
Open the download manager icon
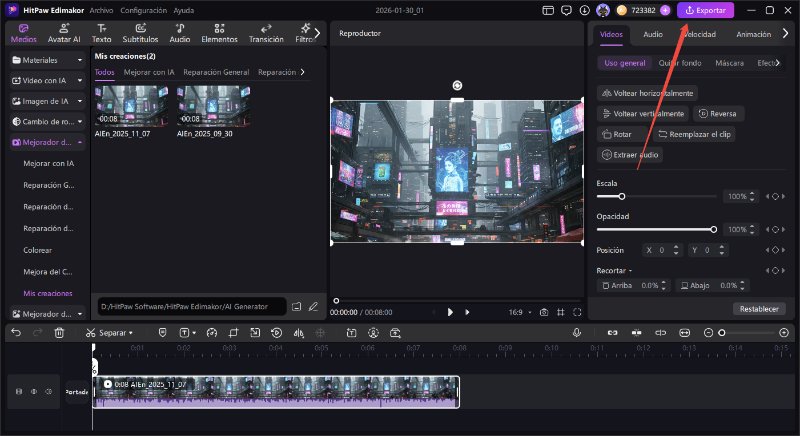[x=585, y=10]
